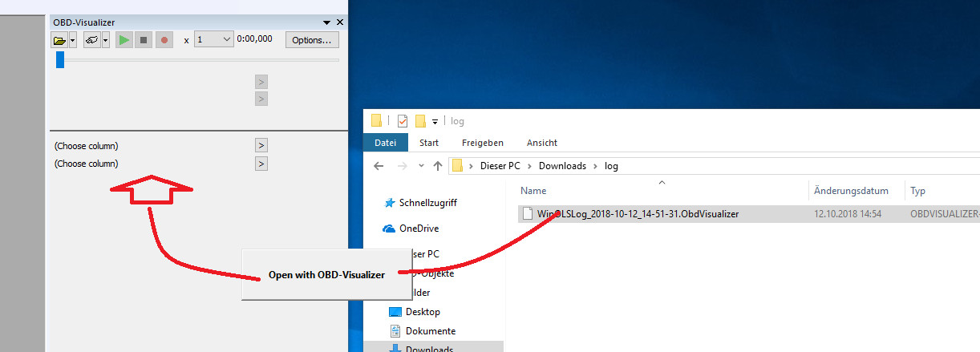Click the date 12.10.2018 14:54 cell
The width and height of the screenshot is (980, 352).
(x=848, y=214)
